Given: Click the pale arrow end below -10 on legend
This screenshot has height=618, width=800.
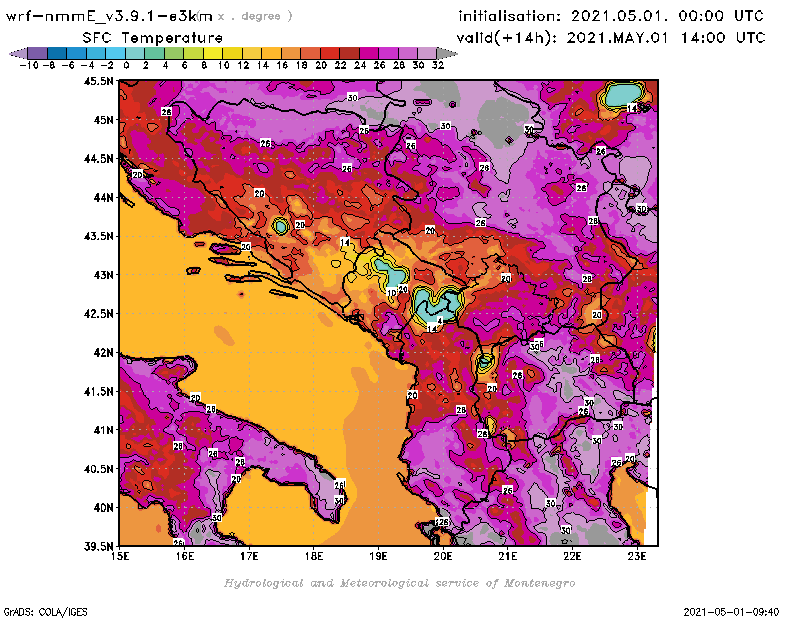Looking at the screenshot, I should [18, 53].
